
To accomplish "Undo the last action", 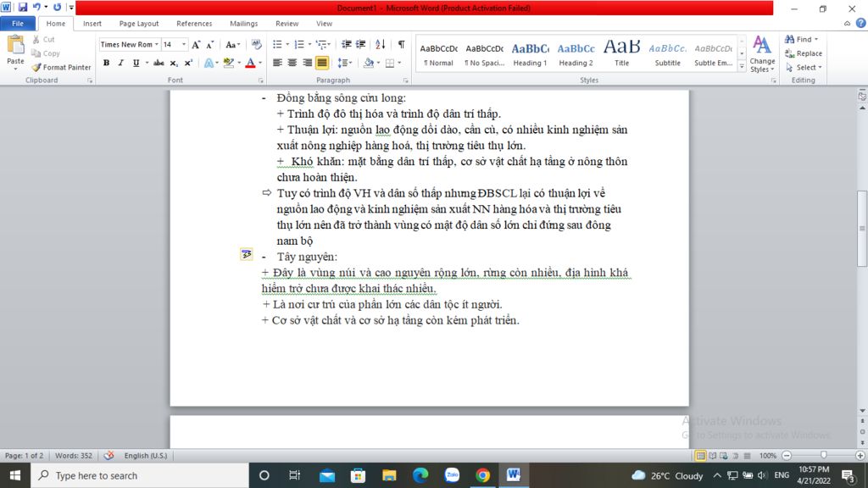I will [36, 7].
